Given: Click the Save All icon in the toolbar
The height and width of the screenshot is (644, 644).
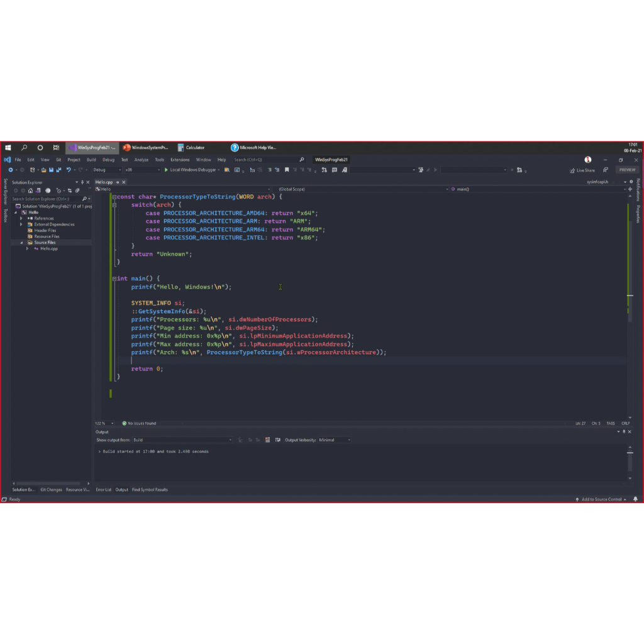Looking at the screenshot, I should [58, 170].
